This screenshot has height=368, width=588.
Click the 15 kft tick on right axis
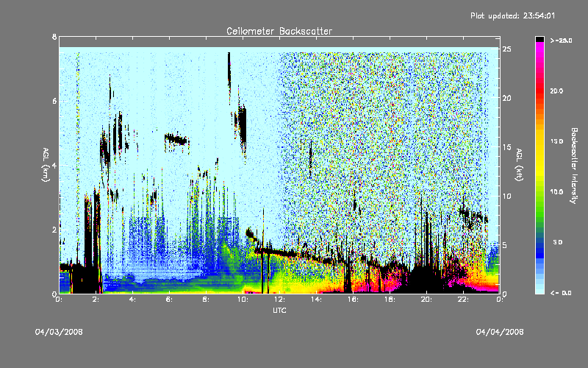point(507,146)
